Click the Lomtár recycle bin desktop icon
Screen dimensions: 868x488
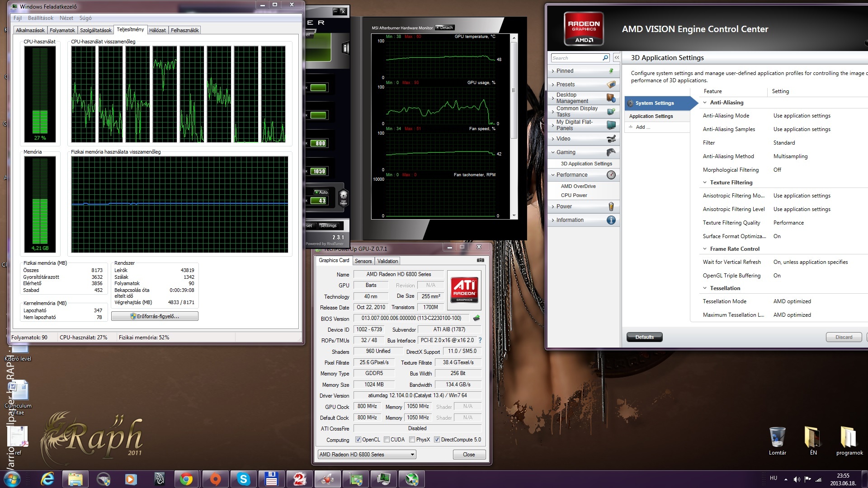tap(777, 441)
